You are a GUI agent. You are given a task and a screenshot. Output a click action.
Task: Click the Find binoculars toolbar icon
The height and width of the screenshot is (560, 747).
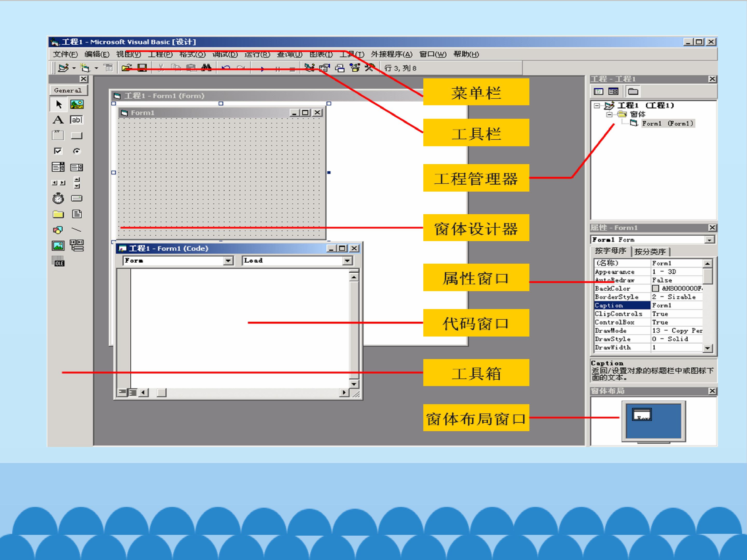tap(206, 68)
